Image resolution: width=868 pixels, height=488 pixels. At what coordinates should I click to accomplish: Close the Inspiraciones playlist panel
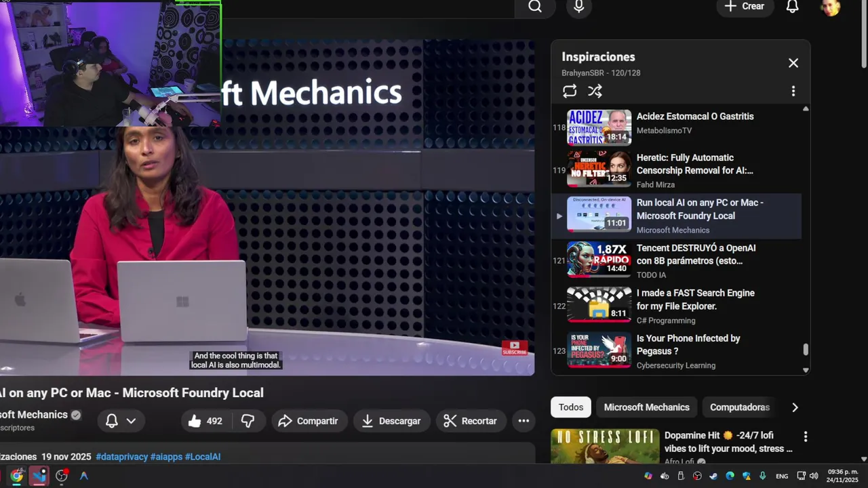[793, 63]
